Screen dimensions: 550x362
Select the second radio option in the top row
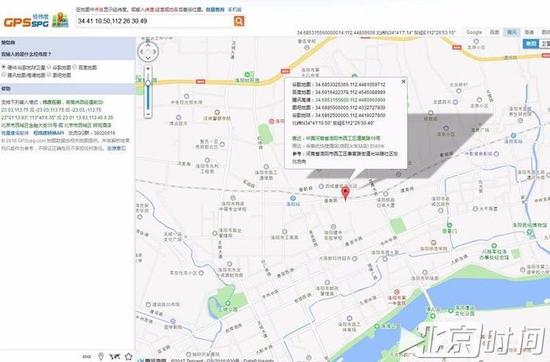click(49, 67)
